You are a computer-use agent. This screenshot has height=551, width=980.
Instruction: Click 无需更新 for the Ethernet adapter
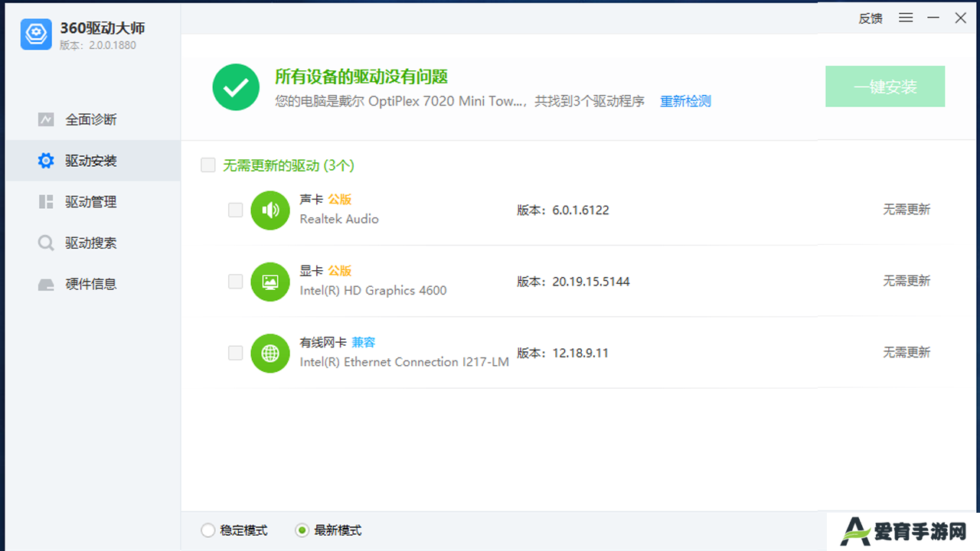coord(906,353)
